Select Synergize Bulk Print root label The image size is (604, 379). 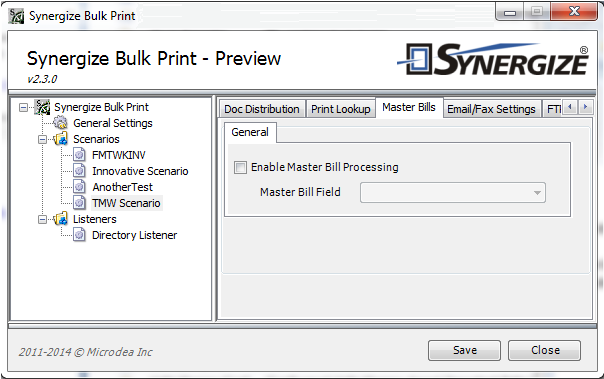pyautogui.click(x=101, y=107)
